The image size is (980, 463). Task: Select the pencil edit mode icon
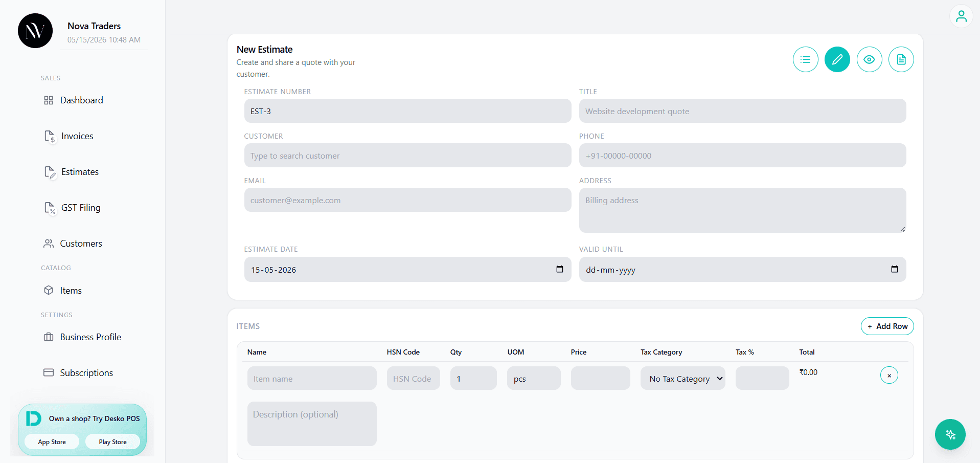coord(837,60)
